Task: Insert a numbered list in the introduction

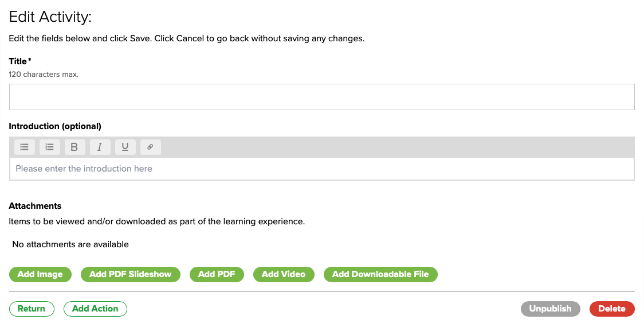Action: tap(50, 147)
